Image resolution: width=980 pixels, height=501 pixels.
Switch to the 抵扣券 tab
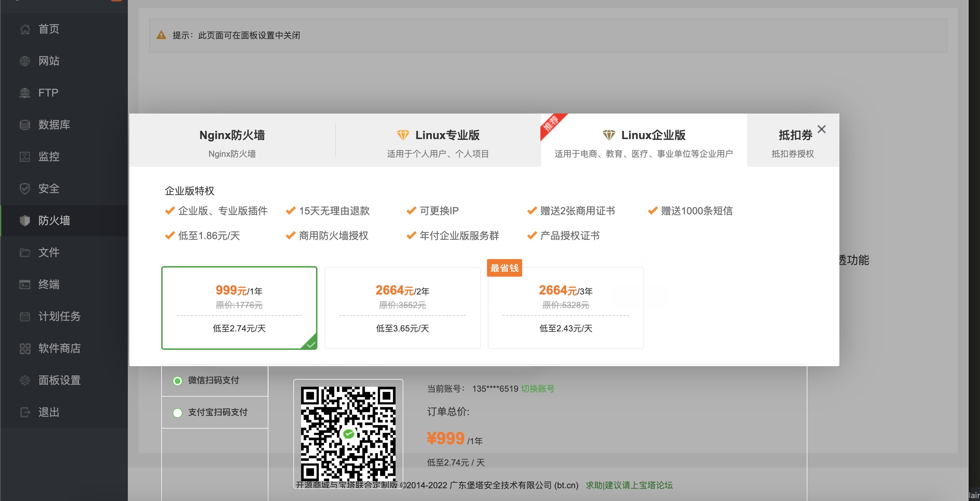click(793, 140)
